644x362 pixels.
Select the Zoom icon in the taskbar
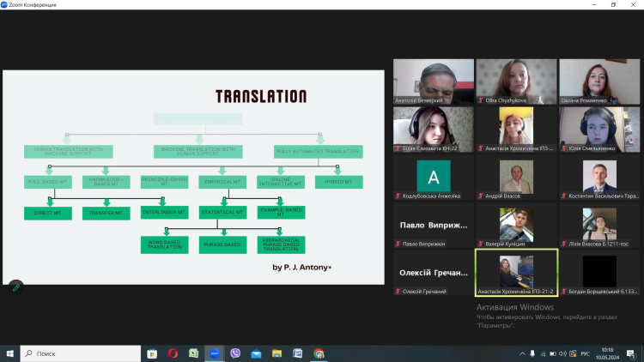[x=215, y=353]
